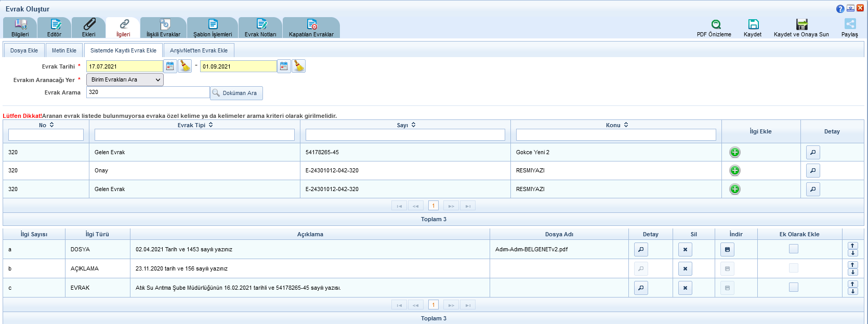Viewport: 868px width, 324px height.
Task: Sort results by Evrak Tipi column
Action: [211, 125]
